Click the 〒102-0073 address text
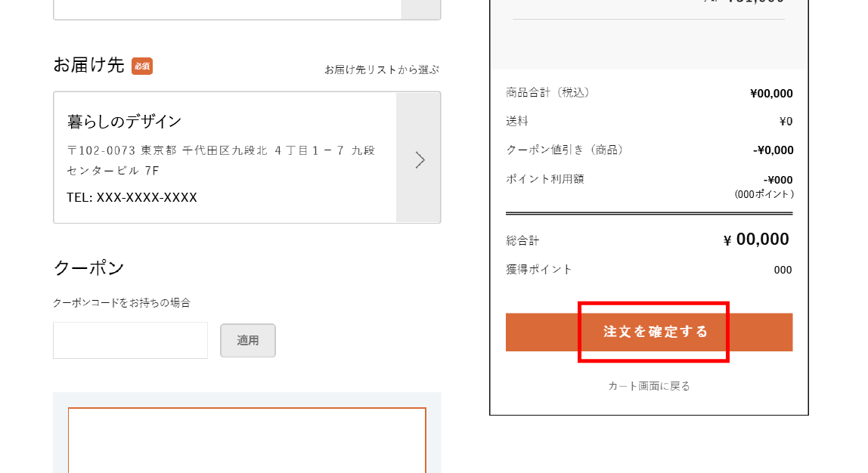Image resolution: width=868 pixels, height=473 pixels. tap(221, 160)
